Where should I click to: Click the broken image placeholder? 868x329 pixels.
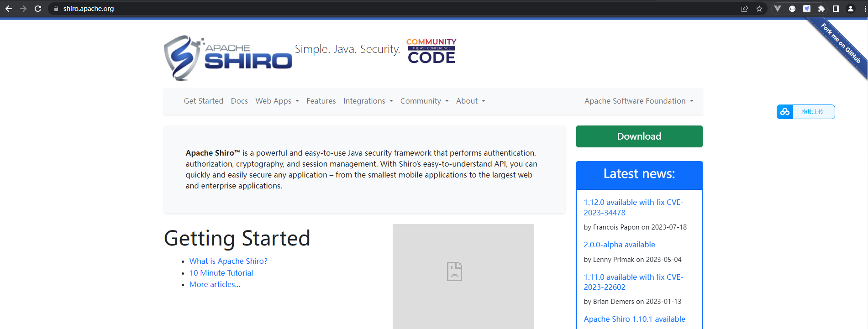[463, 276]
